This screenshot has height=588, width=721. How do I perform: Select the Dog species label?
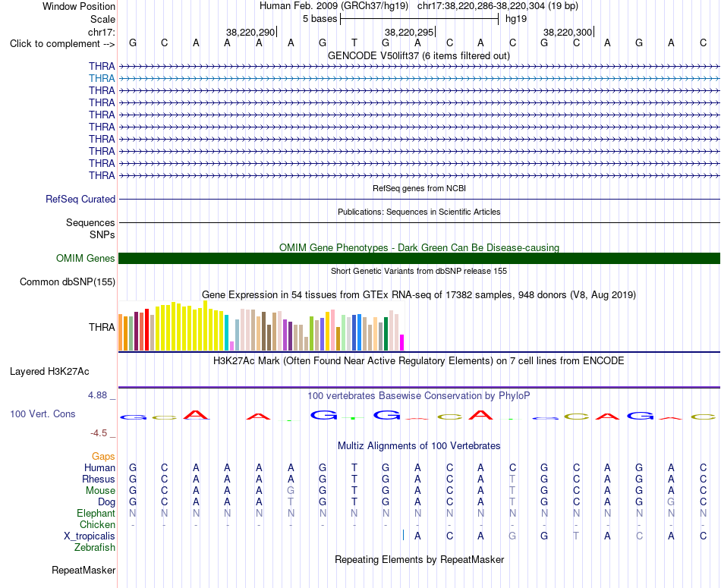106,502
